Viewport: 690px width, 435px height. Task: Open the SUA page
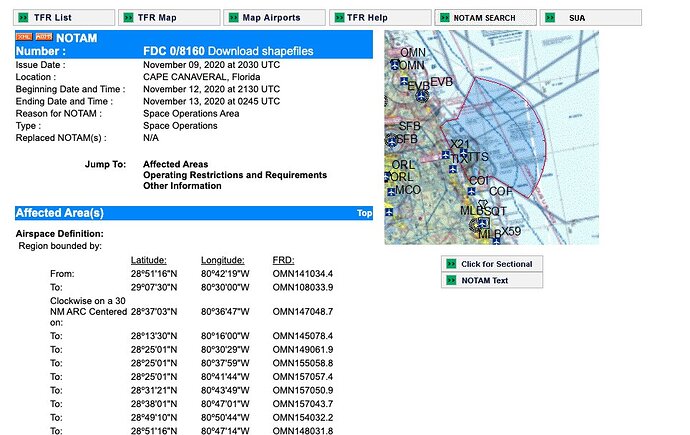(x=591, y=18)
